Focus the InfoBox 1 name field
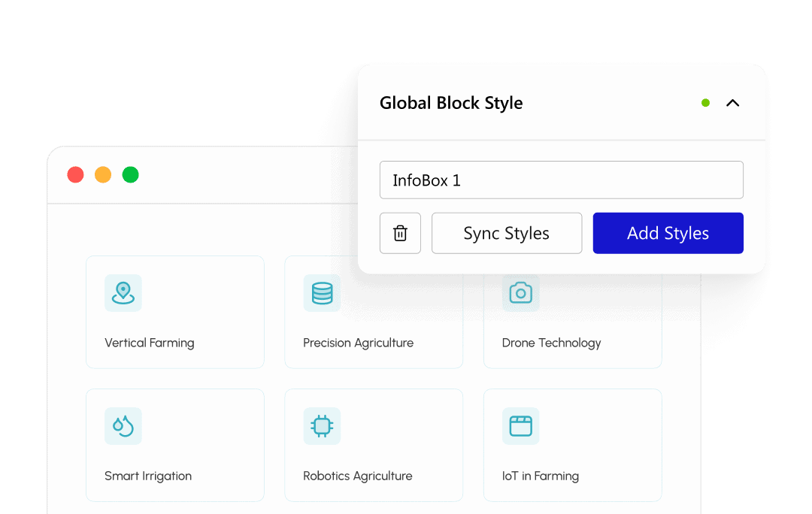812x514 pixels. click(x=562, y=180)
